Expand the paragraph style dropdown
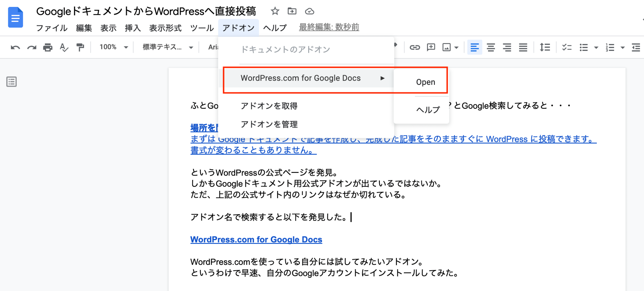 tap(168, 47)
